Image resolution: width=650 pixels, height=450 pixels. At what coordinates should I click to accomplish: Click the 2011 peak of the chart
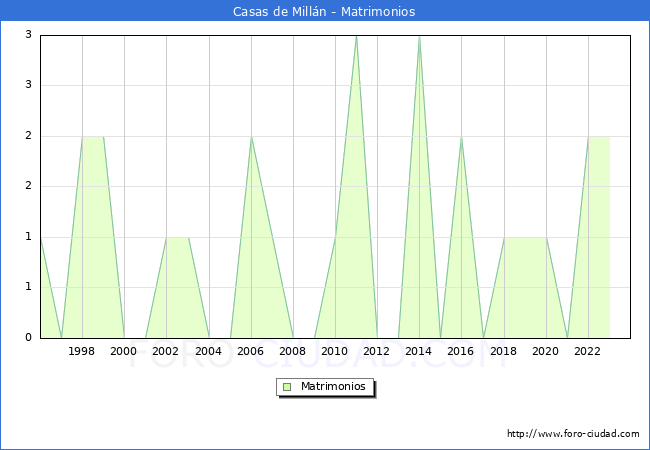(x=357, y=36)
